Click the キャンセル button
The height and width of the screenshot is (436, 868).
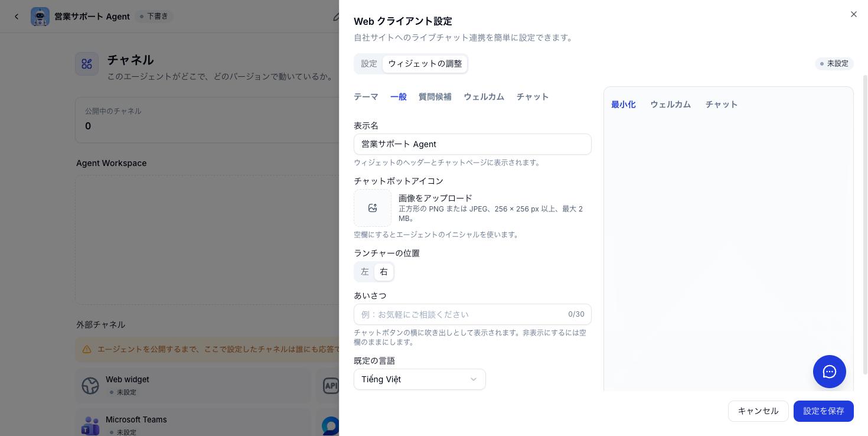pos(758,411)
